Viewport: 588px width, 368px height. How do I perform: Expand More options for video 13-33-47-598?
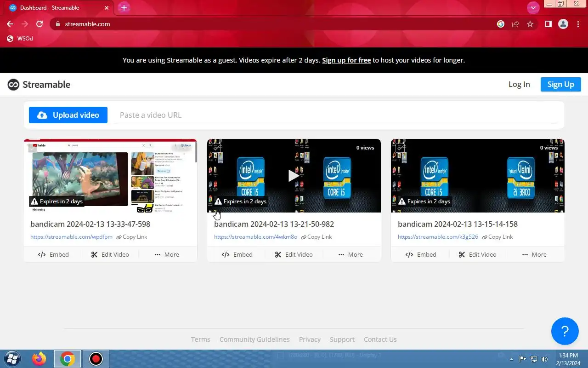tap(167, 254)
